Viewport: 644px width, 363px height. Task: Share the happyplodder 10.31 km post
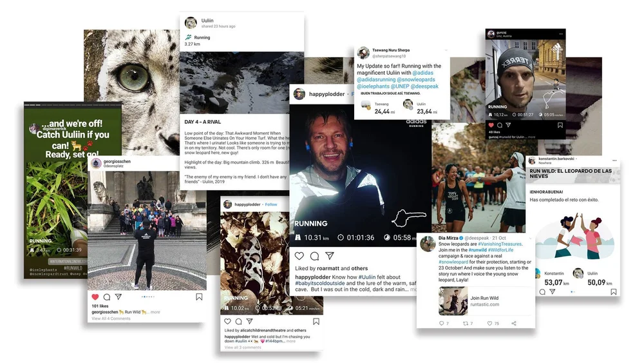tap(330, 256)
